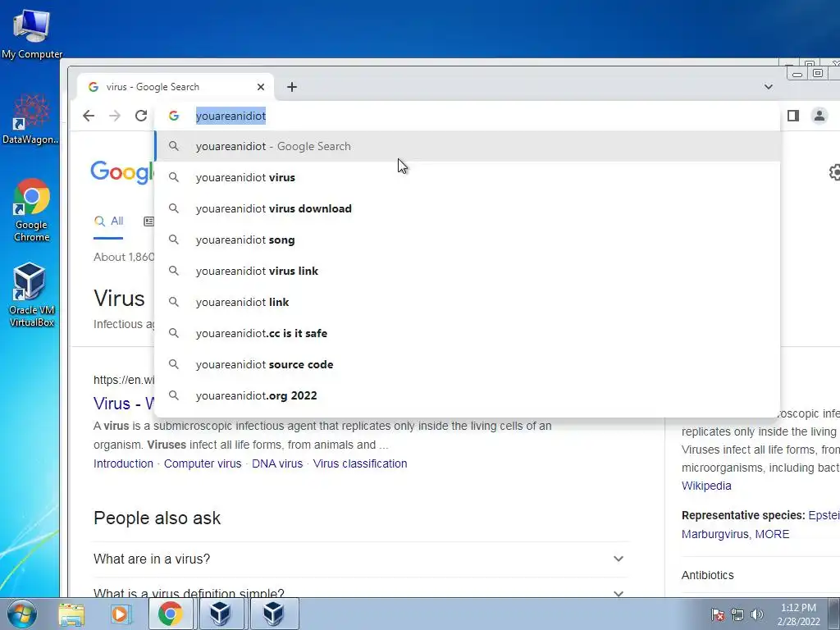The image size is (840, 630).
Task: Open the 'Computer virus' sitelink
Action: coord(203,463)
